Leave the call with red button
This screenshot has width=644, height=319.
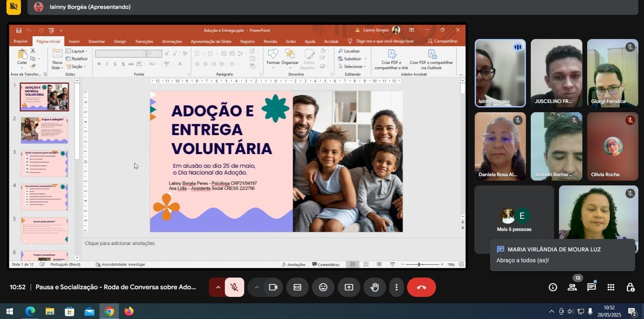click(x=421, y=287)
